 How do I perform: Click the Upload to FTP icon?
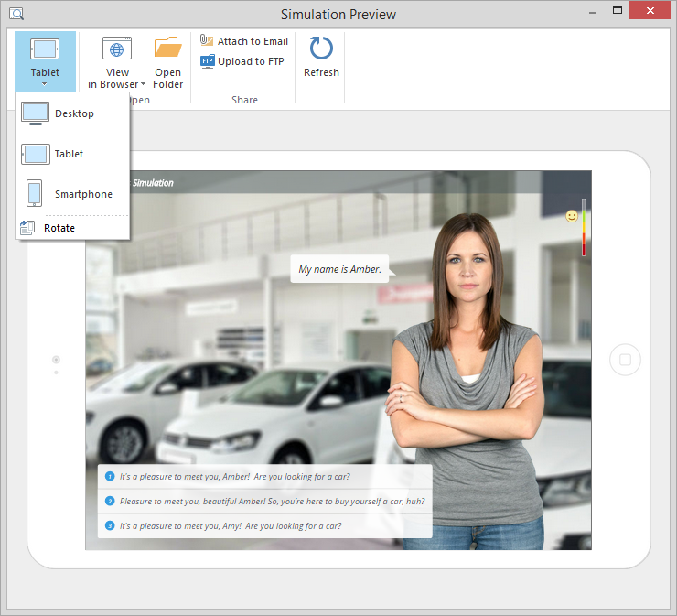[x=208, y=61]
